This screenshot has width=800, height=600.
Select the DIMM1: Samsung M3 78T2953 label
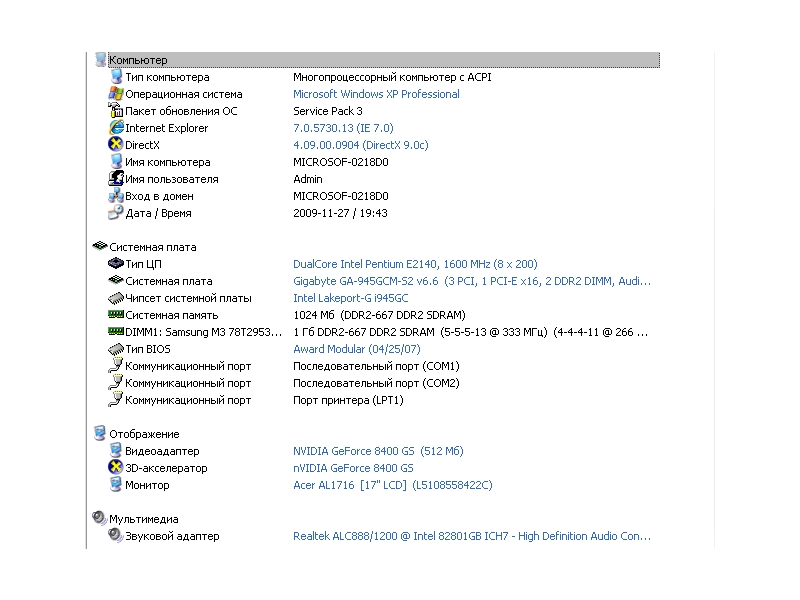point(204,332)
